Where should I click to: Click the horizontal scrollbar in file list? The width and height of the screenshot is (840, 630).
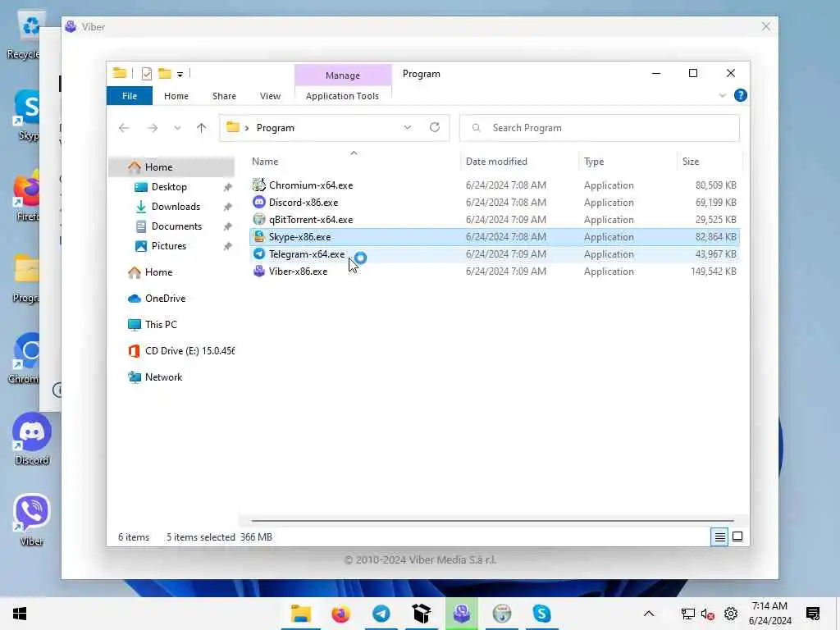click(x=492, y=520)
